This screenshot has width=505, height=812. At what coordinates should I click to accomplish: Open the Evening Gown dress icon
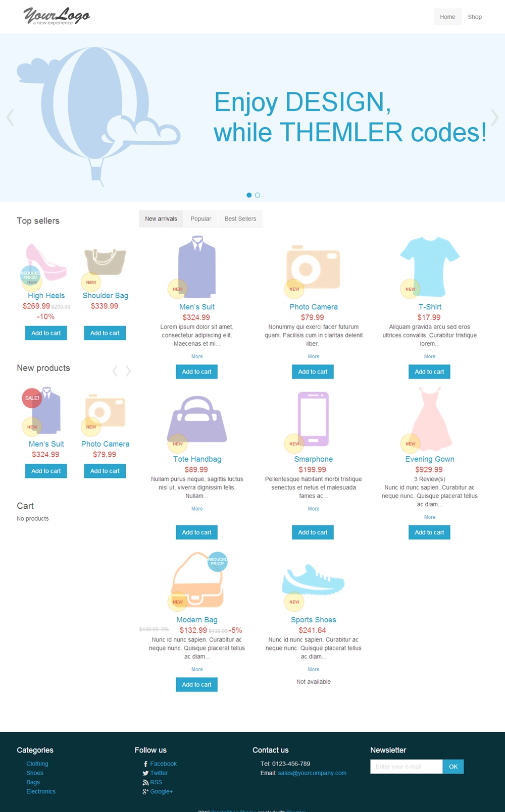click(430, 418)
